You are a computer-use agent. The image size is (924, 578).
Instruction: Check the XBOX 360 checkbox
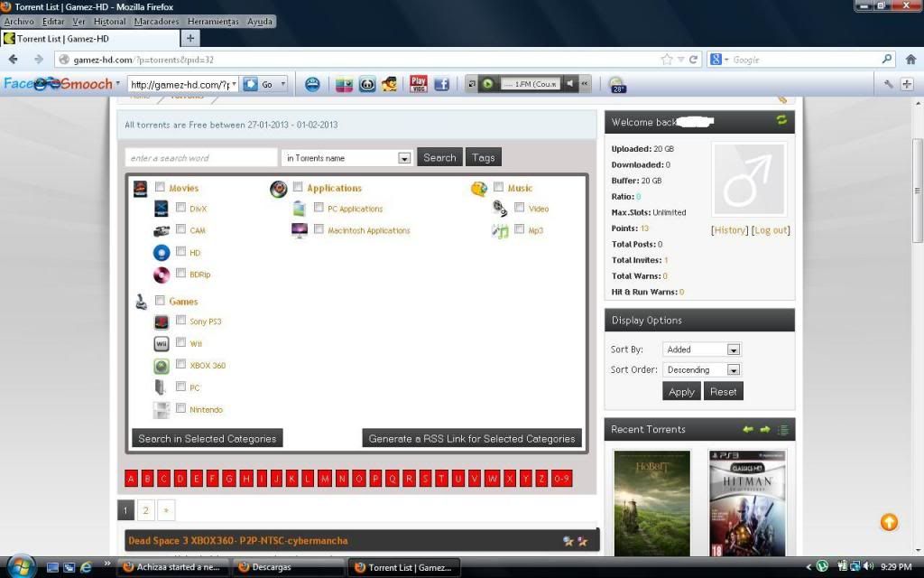[180, 364]
